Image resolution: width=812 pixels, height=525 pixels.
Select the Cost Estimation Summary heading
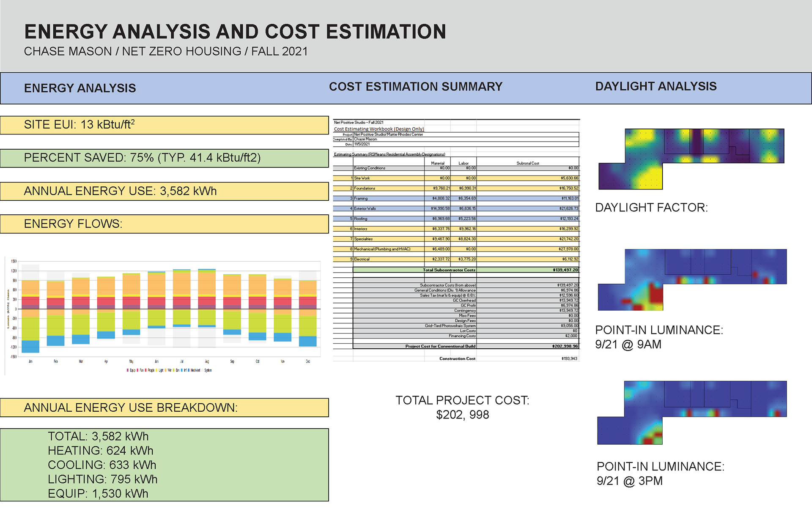415,87
